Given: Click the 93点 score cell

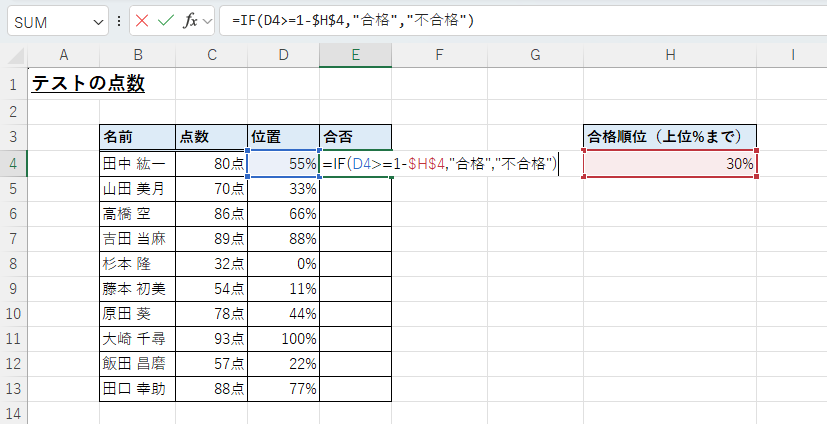Looking at the screenshot, I should tap(211, 339).
